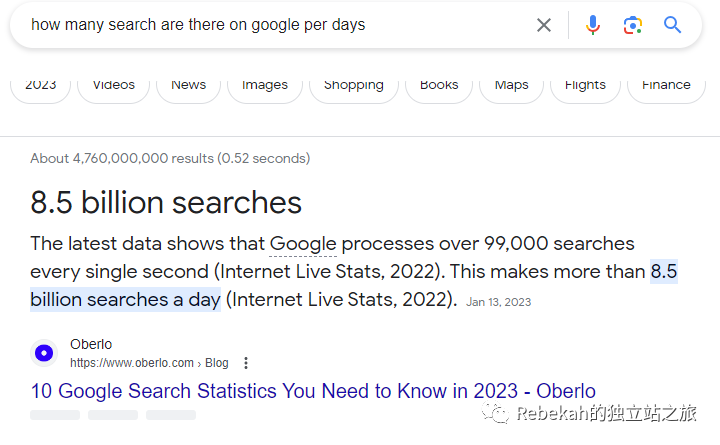Viewport: 720px width, 445px height.
Task: Switch to the News filter
Action: click(x=188, y=86)
